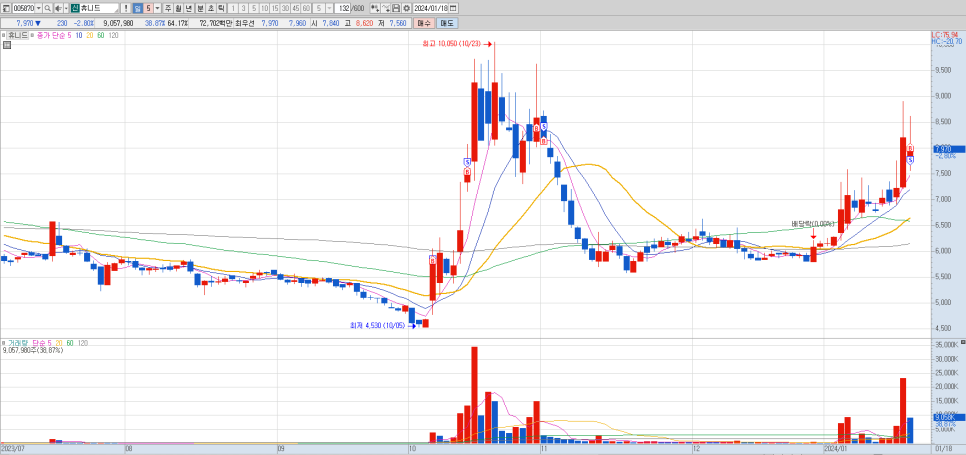Select the monthly (월) chart period
The height and width of the screenshot is (455, 966).
[x=179, y=8]
